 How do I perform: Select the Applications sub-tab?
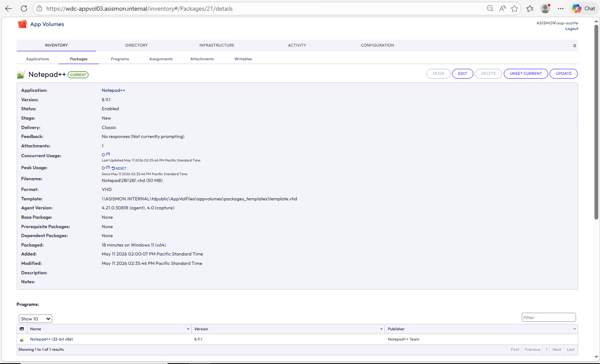(x=38, y=59)
